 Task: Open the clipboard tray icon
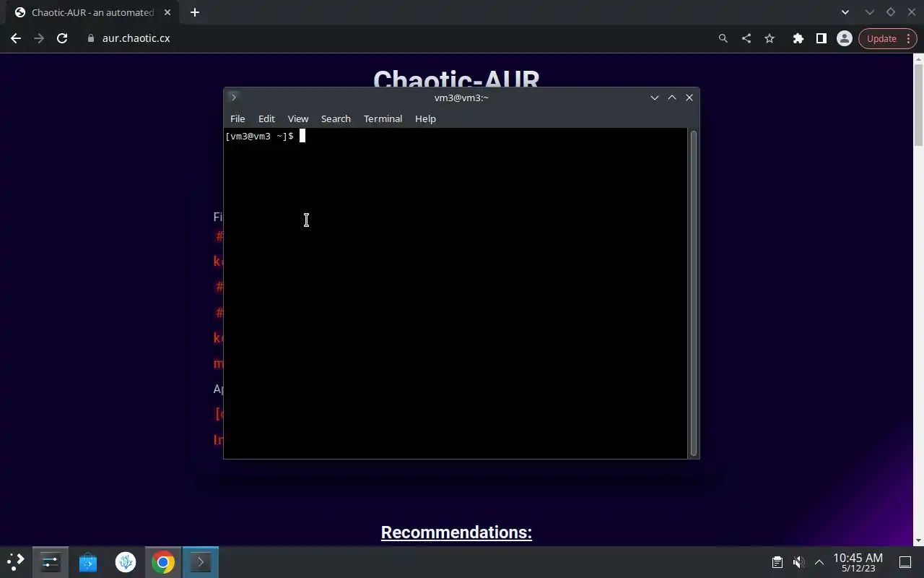click(x=777, y=562)
